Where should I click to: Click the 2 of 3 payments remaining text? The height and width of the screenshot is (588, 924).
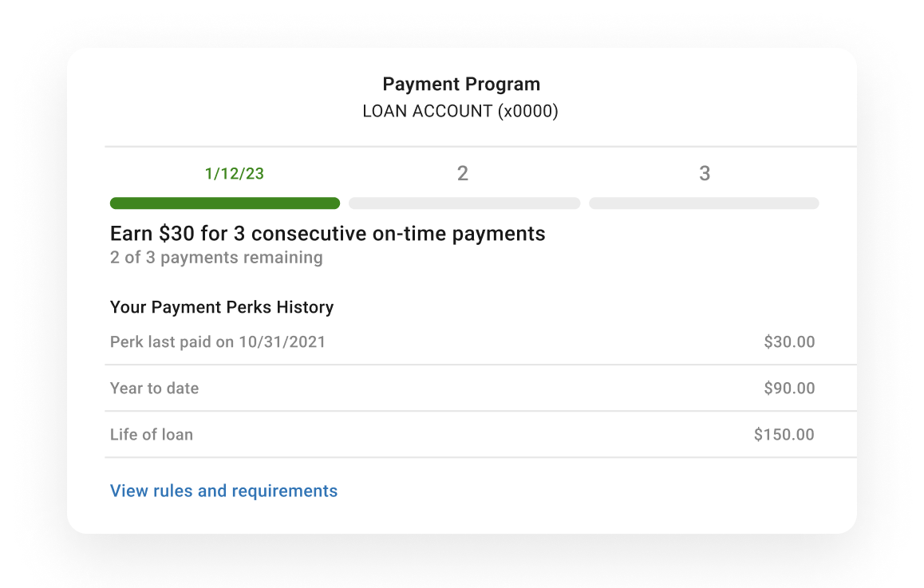[x=216, y=258]
